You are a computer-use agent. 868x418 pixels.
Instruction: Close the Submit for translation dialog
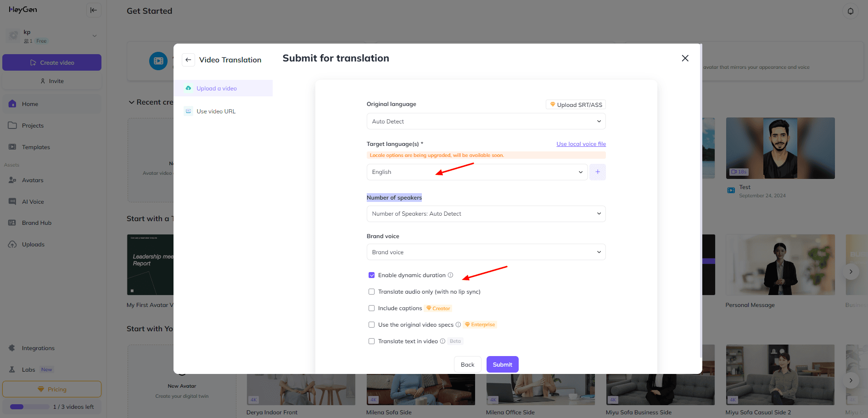[x=685, y=58]
